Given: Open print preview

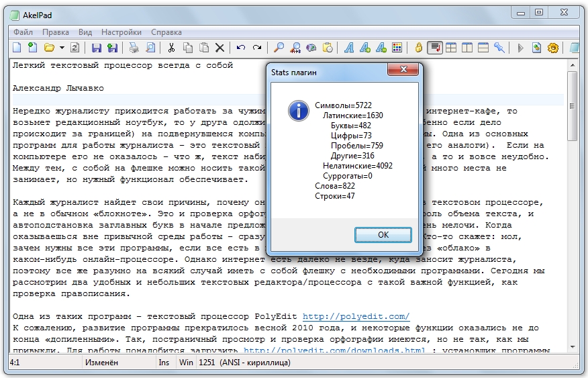Looking at the screenshot, I should [150, 48].
